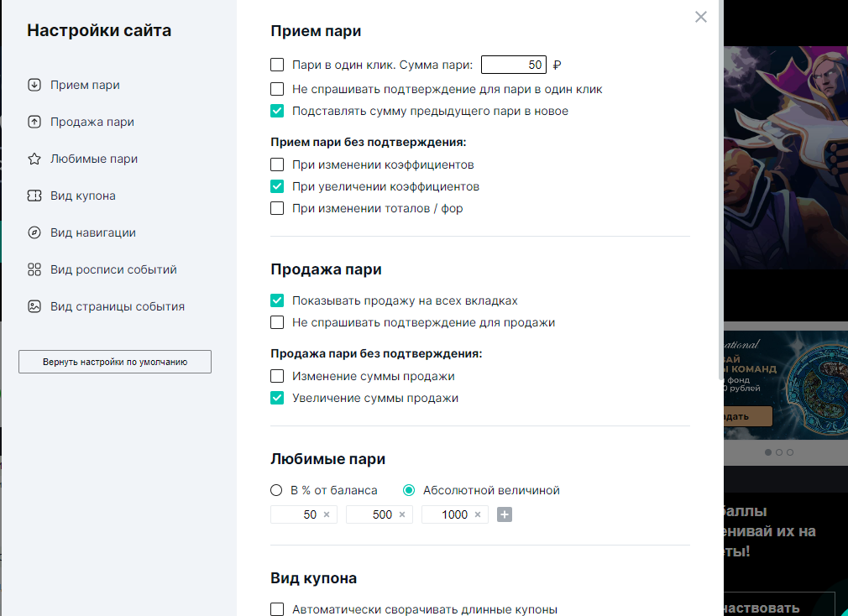
Task: Click the Продажа пари upload icon in sidebar
Action: [x=34, y=122]
